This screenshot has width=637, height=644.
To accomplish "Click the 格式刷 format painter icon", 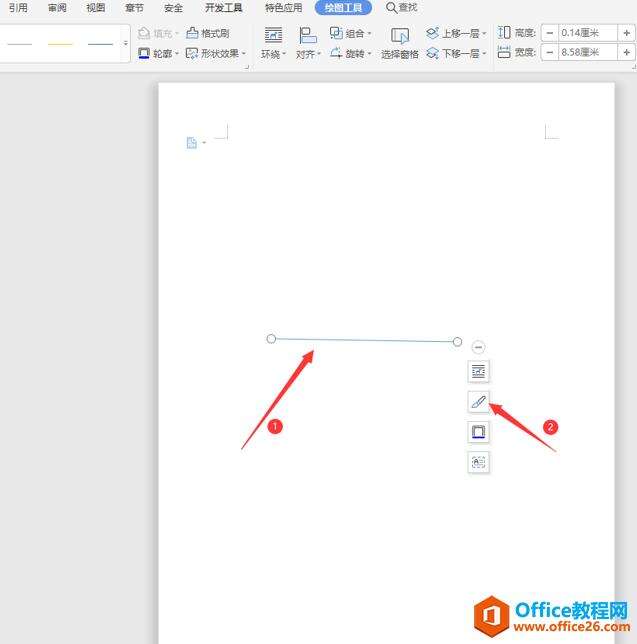I will pyautogui.click(x=207, y=33).
